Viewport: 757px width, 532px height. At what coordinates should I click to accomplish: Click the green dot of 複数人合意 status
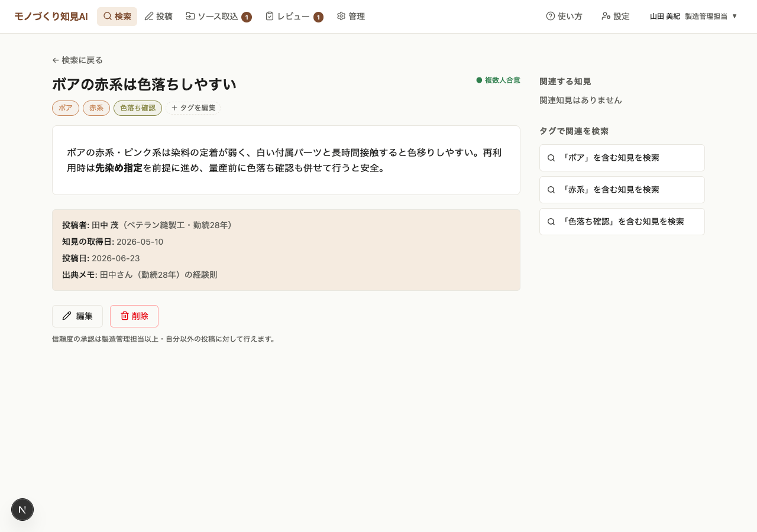coord(479,80)
